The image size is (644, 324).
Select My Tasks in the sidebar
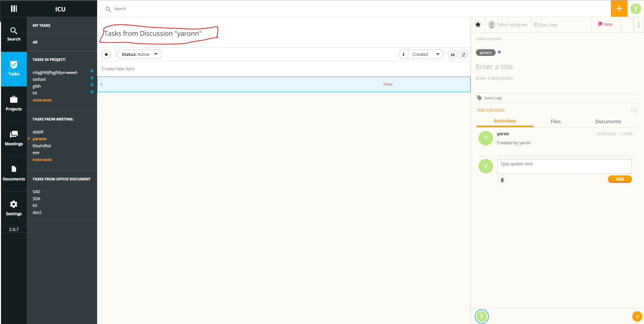click(x=42, y=25)
